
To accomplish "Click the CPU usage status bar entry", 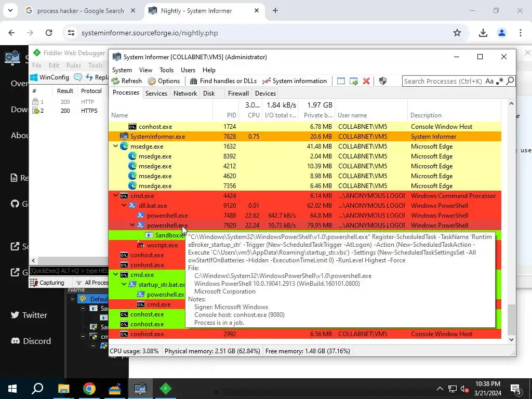I will tap(135, 351).
